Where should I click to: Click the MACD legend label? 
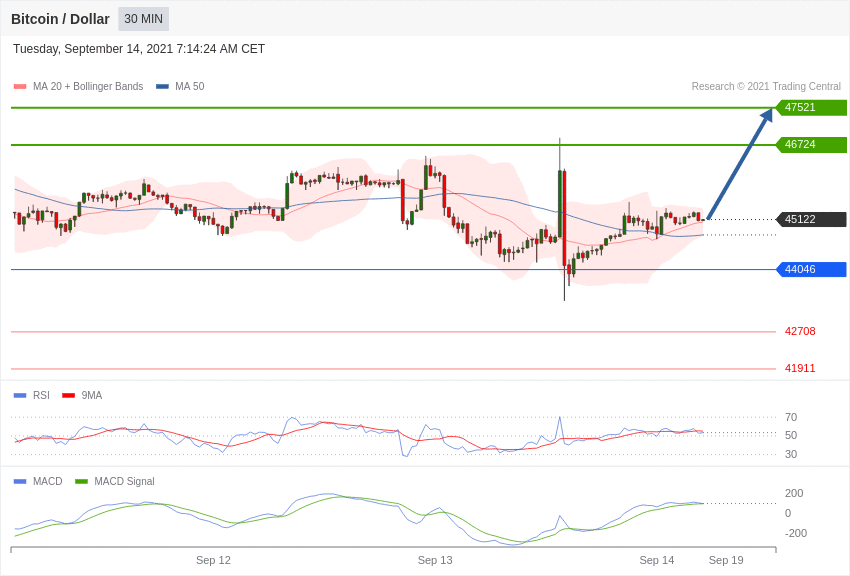click(x=48, y=481)
